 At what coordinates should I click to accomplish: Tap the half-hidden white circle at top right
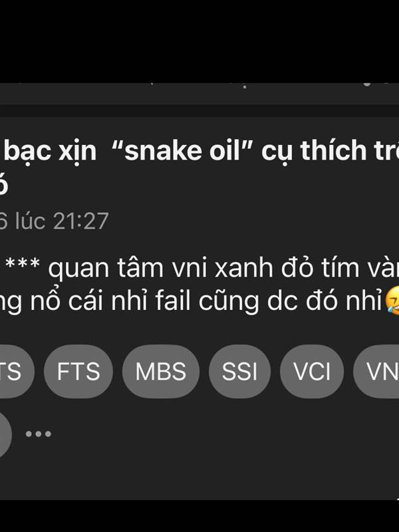tap(367, 84)
